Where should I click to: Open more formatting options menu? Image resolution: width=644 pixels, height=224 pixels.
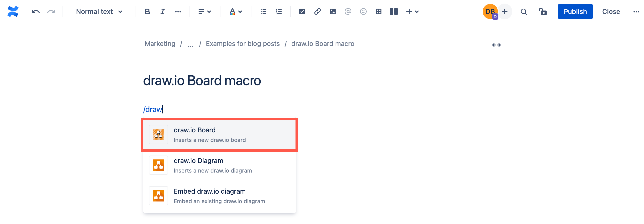[178, 11]
